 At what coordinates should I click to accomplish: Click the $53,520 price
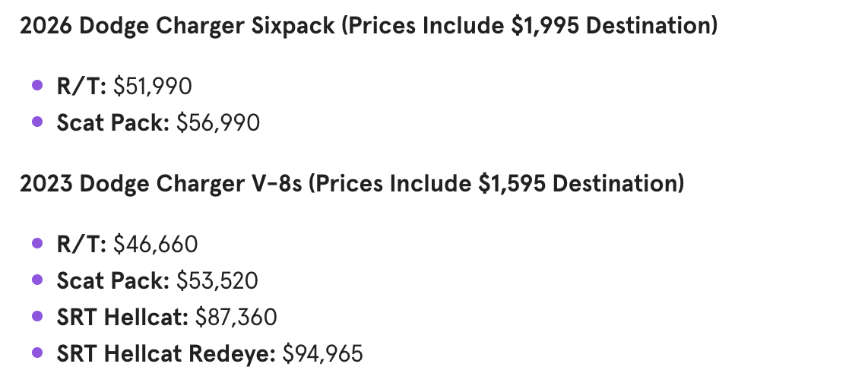(217, 280)
